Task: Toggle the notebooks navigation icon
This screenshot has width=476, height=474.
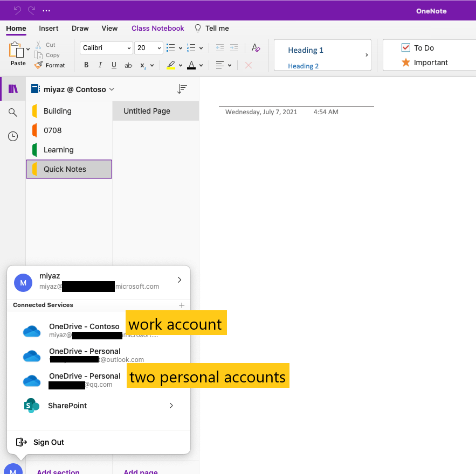Action: tap(13, 89)
